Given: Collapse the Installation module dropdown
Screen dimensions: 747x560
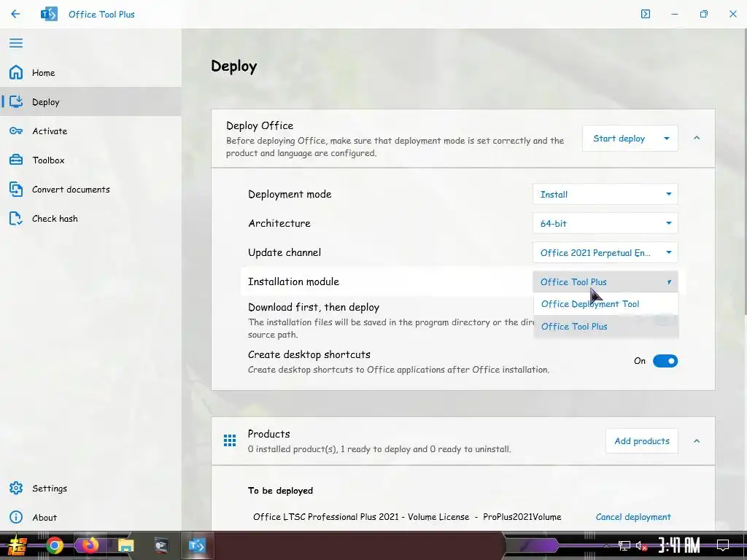Looking at the screenshot, I should (x=605, y=282).
